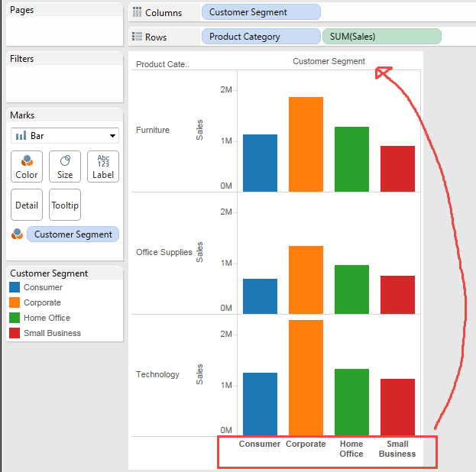
Task: Click the Furniture Corporate orange bar
Action: point(306,144)
